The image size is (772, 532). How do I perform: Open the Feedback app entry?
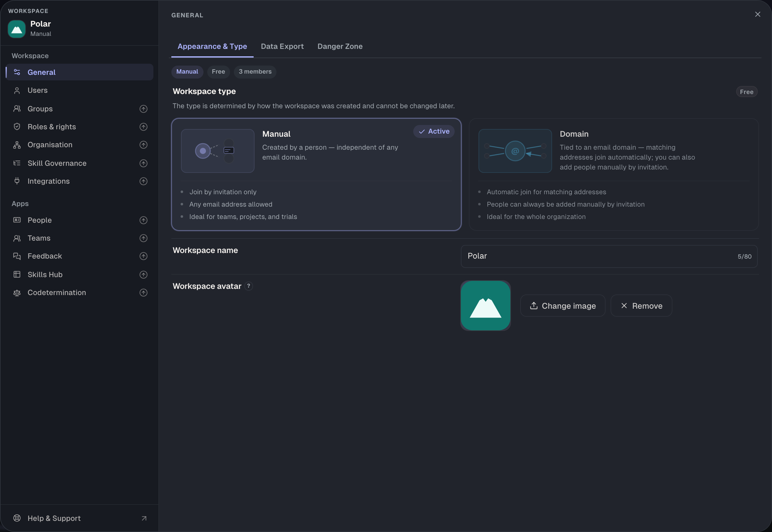(x=79, y=256)
